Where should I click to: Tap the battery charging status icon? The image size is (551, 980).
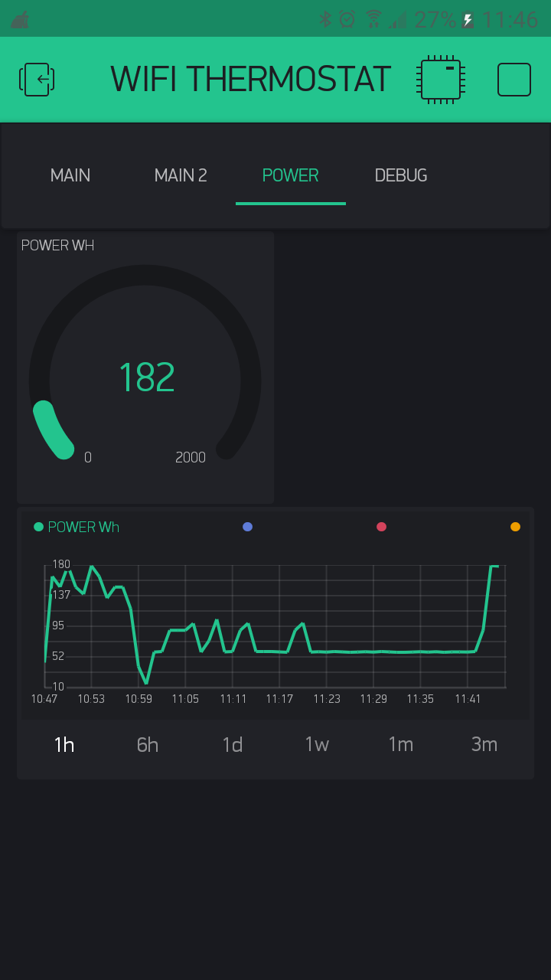click(468, 19)
